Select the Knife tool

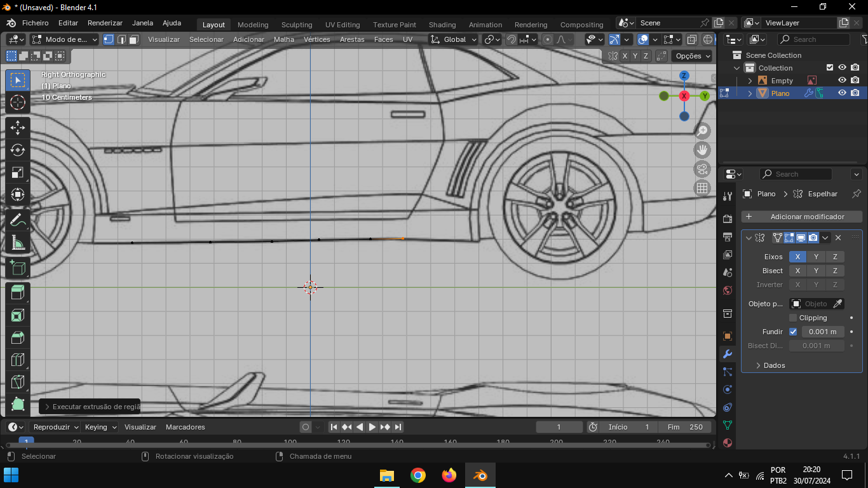[x=18, y=382]
